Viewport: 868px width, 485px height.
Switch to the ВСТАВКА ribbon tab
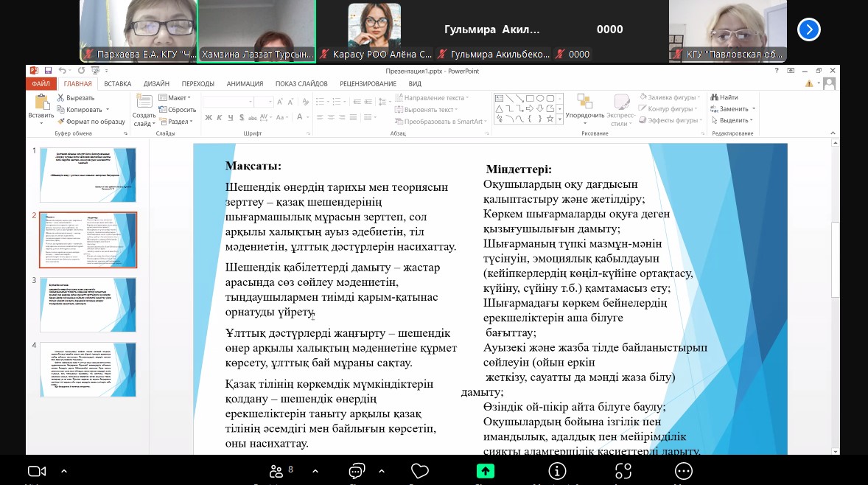[118, 84]
